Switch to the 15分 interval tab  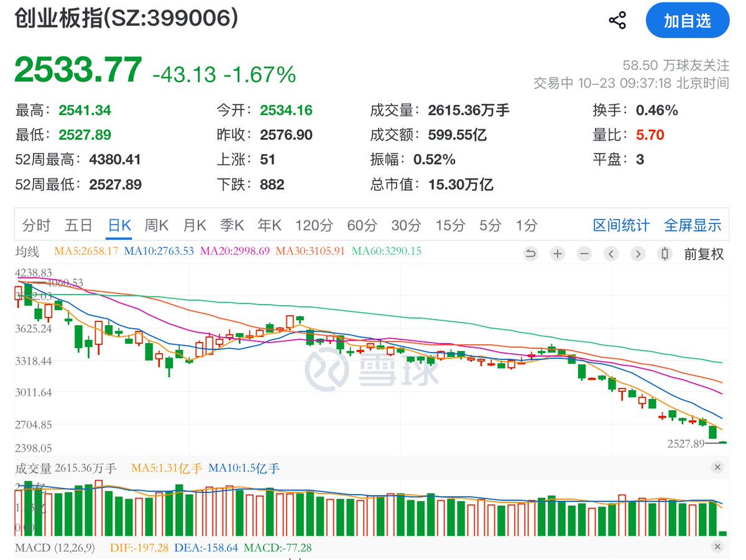click(x=450, y=225)
